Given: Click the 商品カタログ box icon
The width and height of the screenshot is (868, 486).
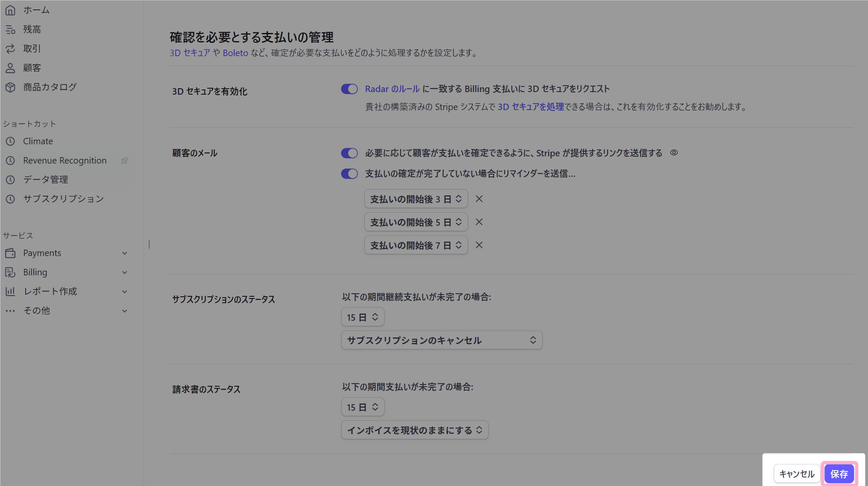Looking at the screenshot, I should (x=10, y=87).
